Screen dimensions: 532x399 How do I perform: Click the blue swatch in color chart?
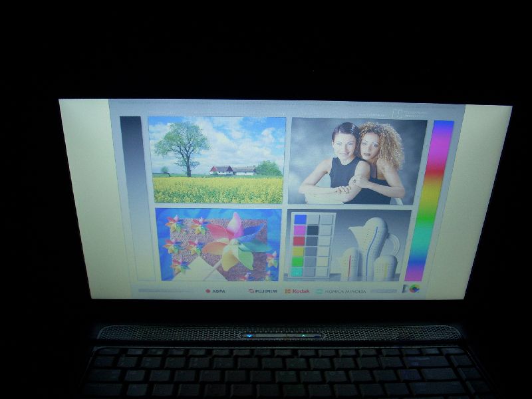300,219
